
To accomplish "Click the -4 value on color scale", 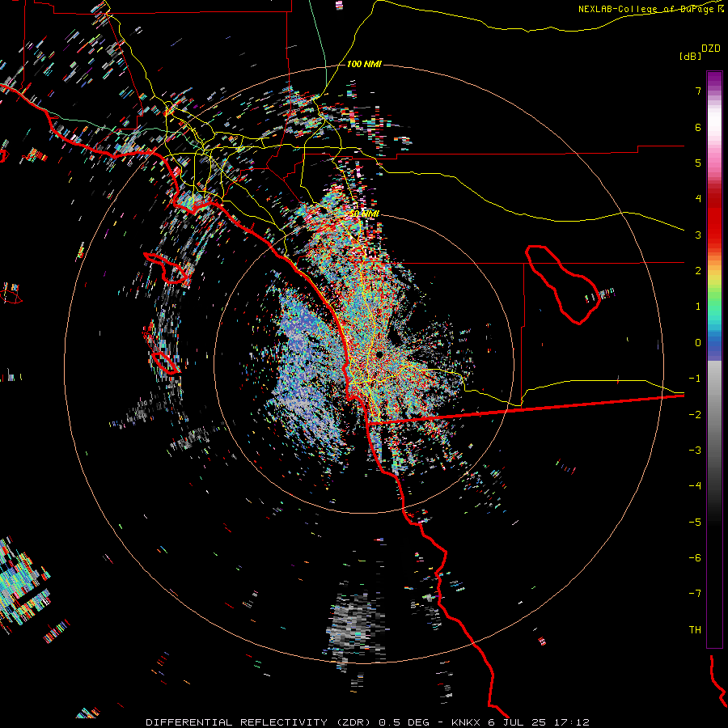I will coord(695,486).
